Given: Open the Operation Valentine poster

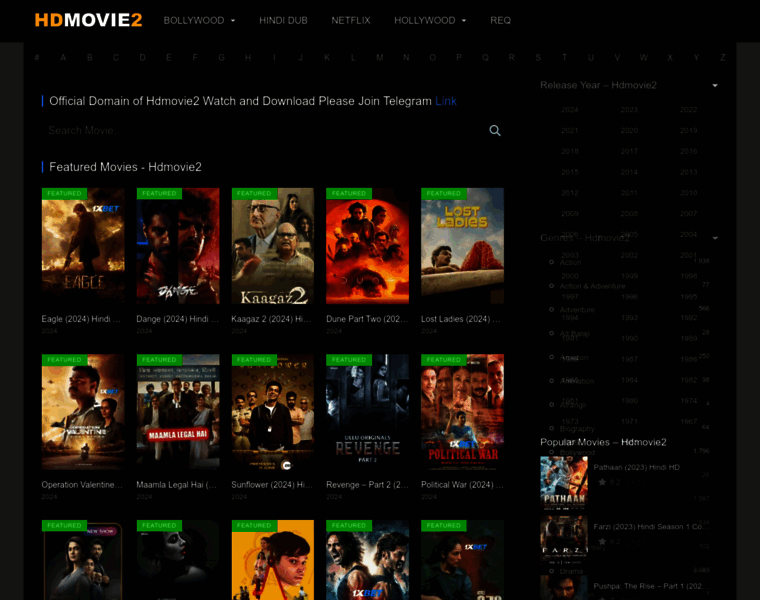Looking at the screenshot, I should click(83, 412).
